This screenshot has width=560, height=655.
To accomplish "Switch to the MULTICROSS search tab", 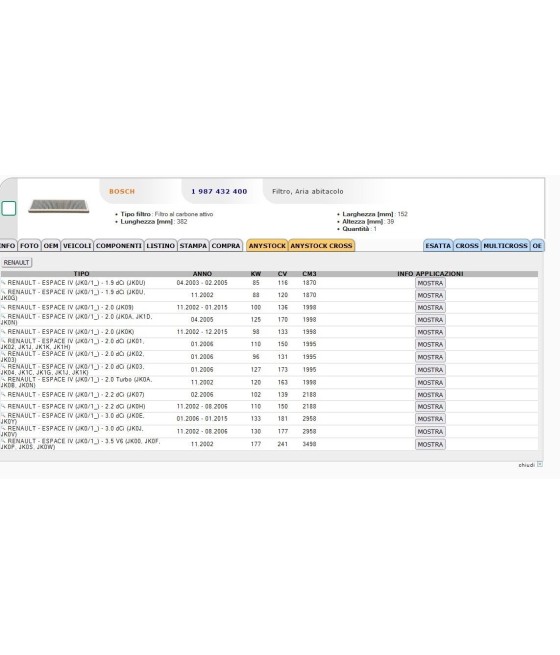I will coord(505,246).
